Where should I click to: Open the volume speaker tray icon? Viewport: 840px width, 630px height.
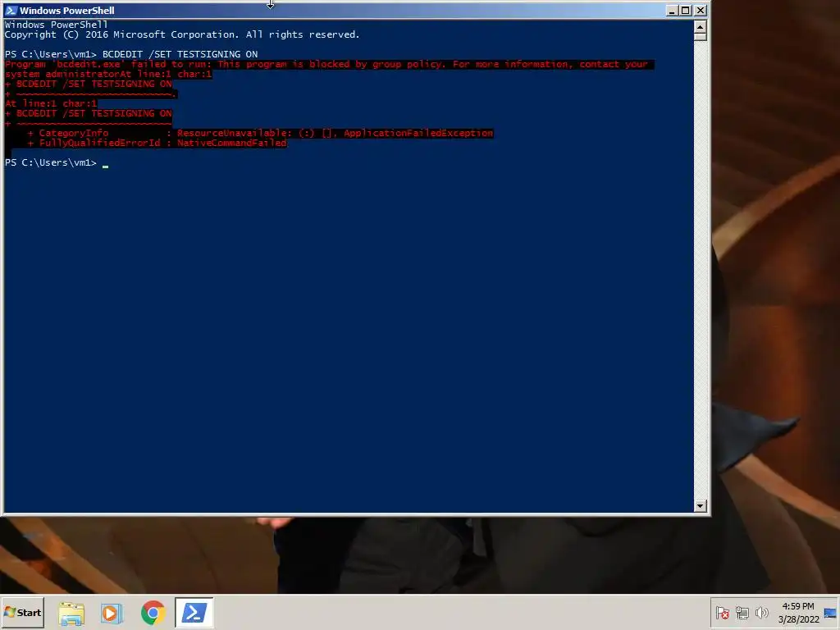tap(761, 612)
